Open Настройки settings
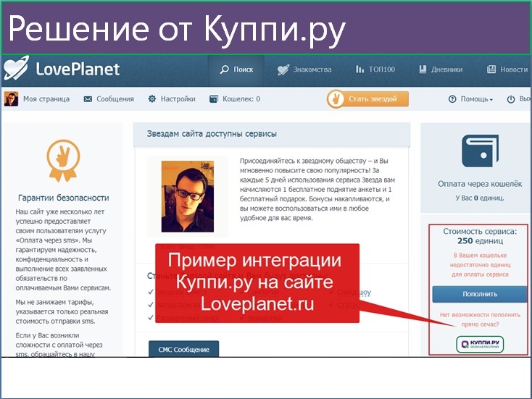Viewport: 532px width, 399px height. pyautogui.click(x=178, y=99)
